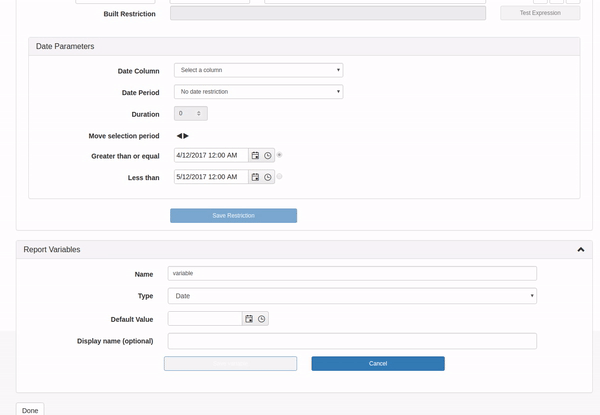The width and height of the screenshot is (600, 415).
Task: Open time picker for Less than date
Action: [x=268, y=177]
